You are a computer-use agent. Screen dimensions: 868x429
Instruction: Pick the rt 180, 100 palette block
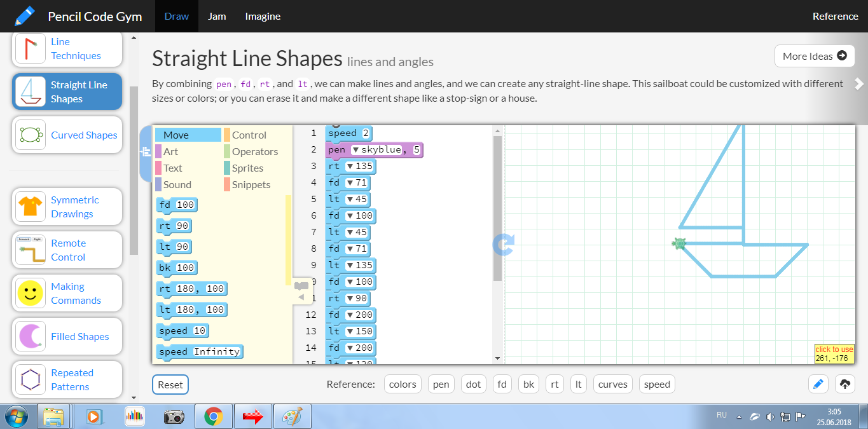(x=192, y=289)
